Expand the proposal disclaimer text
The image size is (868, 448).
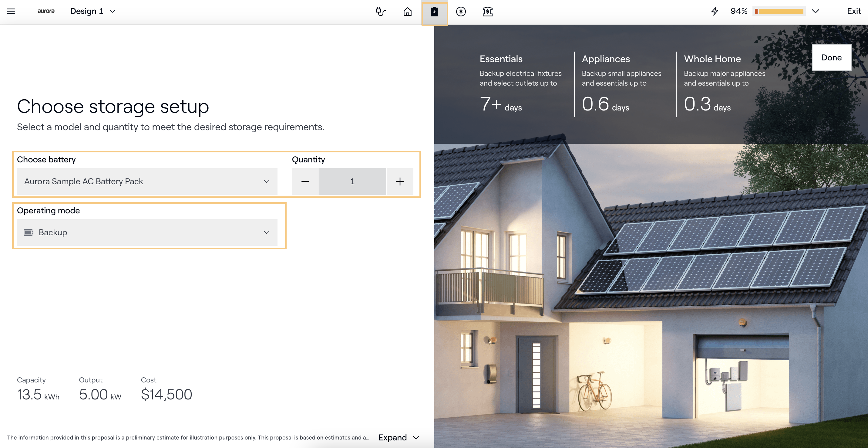[399, 437]
